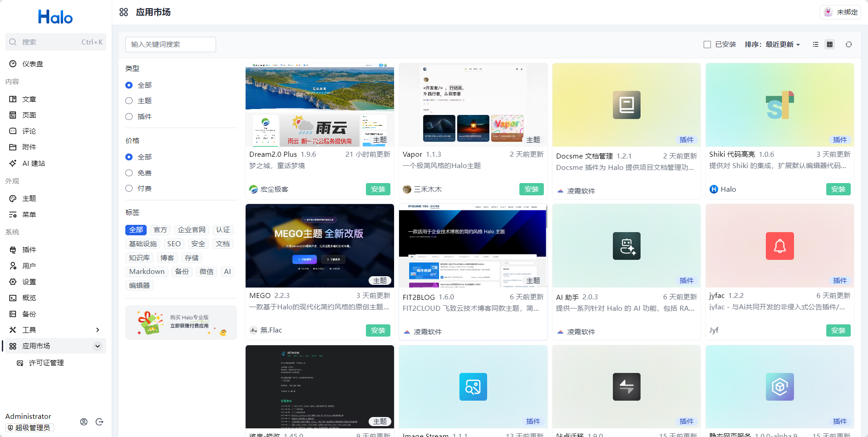Open 设置 settings gear in sidebar
This screenshot has height=437, width=868.
coord(13,282)
